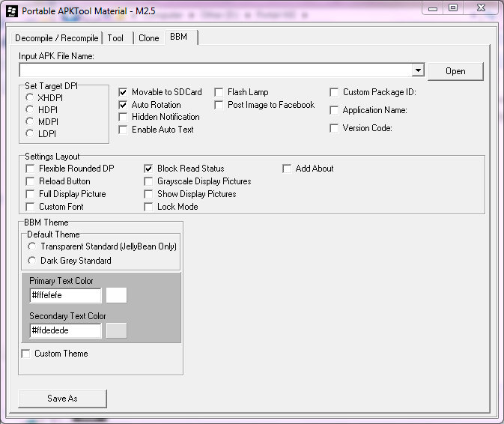504x424 pixels.
Task: Tick the Enable Auto Text checkbox
Action: tap(123, 130)
